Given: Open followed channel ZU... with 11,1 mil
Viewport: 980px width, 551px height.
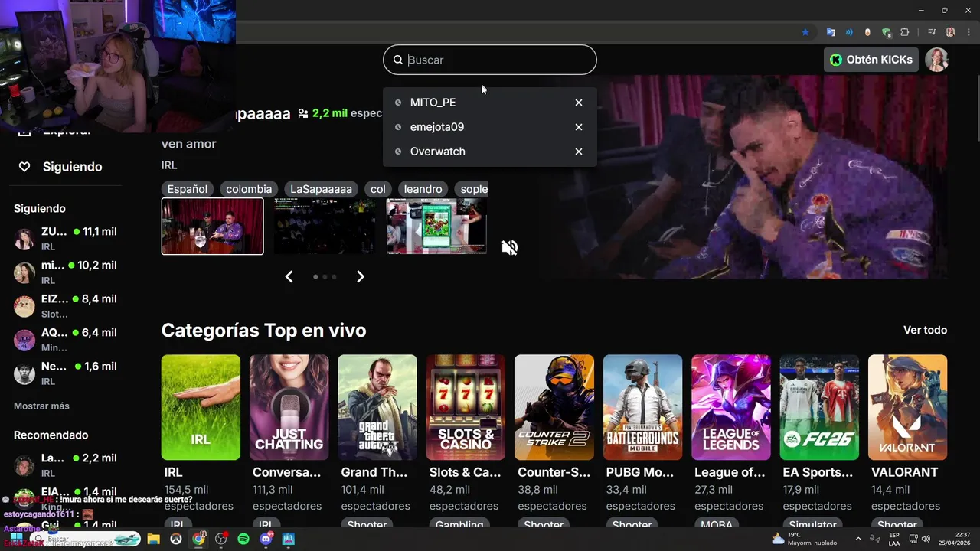Looking at the screenshot, I should pyautogui.click(x=67, y=239).
